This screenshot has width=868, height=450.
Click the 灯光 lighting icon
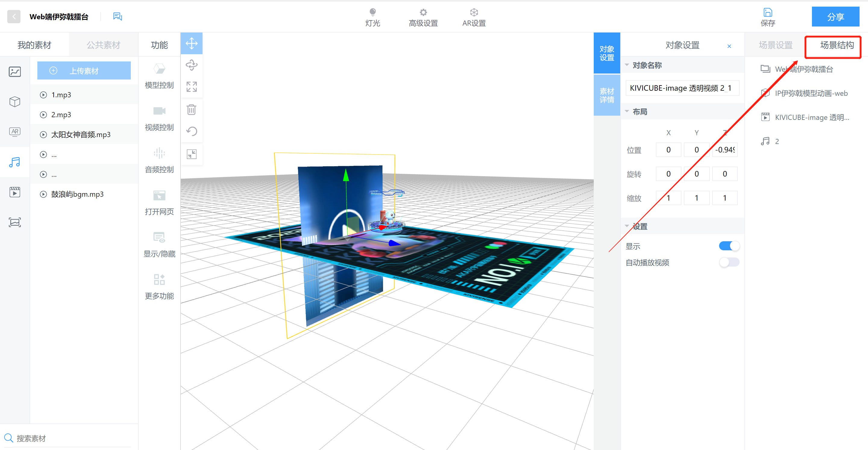click(x=372, y=13)
